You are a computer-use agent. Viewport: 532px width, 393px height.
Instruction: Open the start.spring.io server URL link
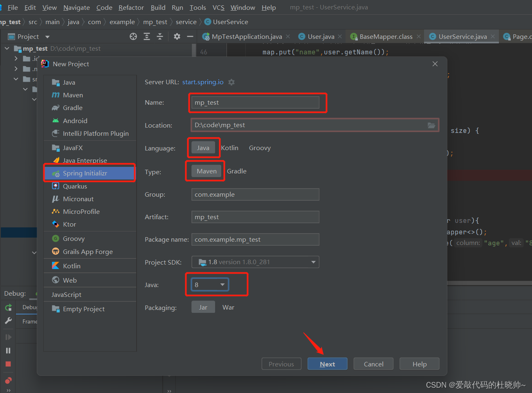click(x=203, y=82)
